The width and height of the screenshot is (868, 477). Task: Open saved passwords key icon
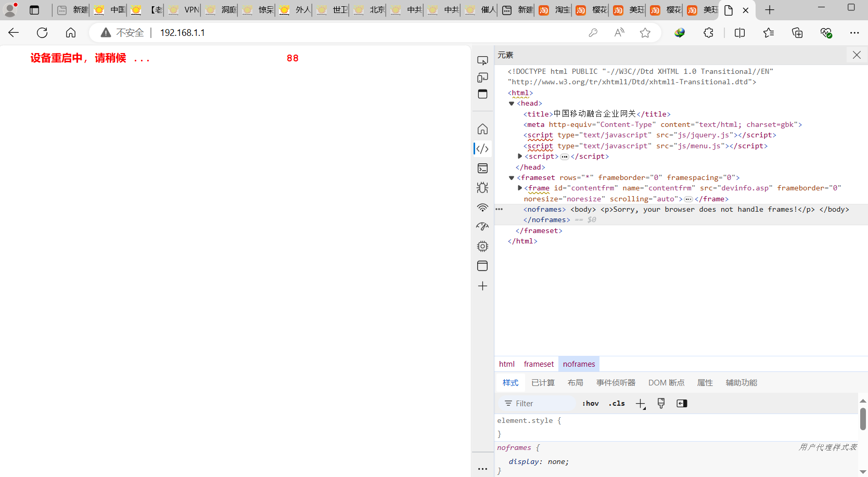pos(593,33)
